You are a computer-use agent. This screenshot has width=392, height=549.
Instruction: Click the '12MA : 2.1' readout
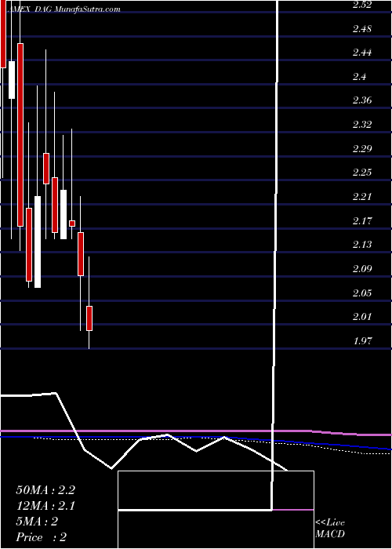[x=45, y=506]
